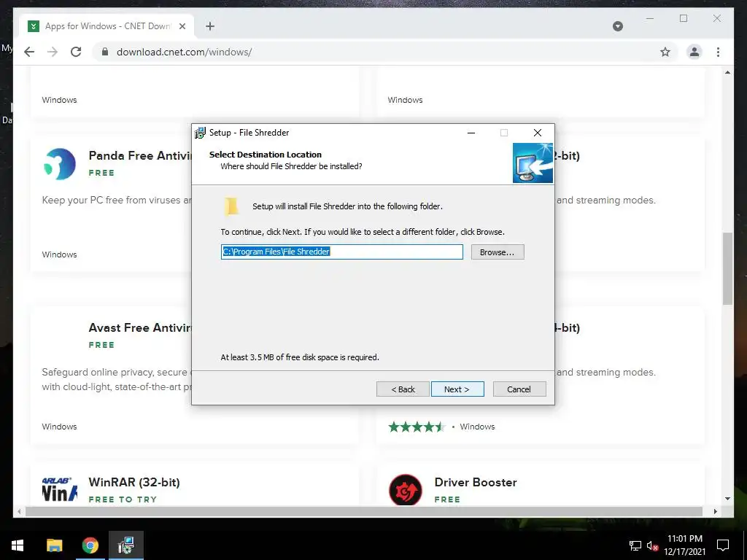The height and width of the screenshot is (560, 747).
Task: Open the WinRAR (32-bit) link
Action: point(134,483)
